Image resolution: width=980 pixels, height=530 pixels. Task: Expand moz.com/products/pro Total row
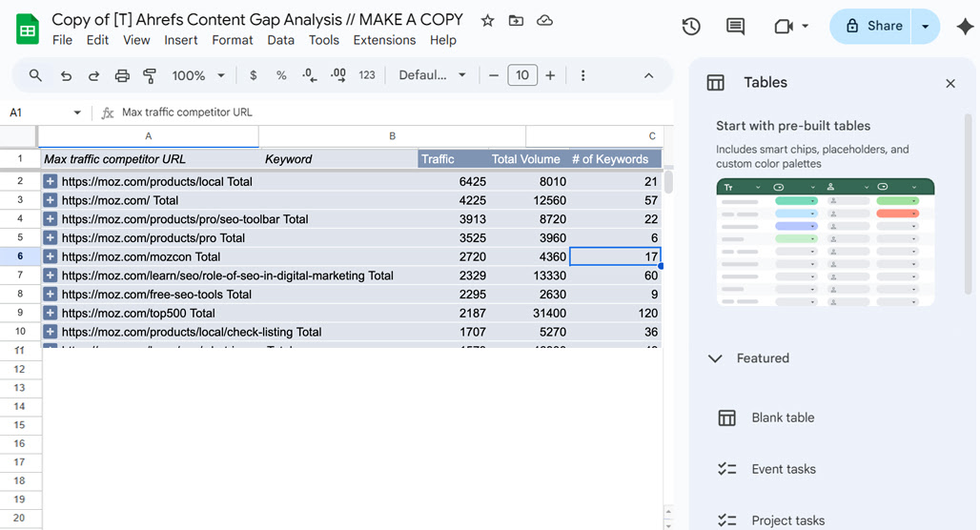click(50, 237)
